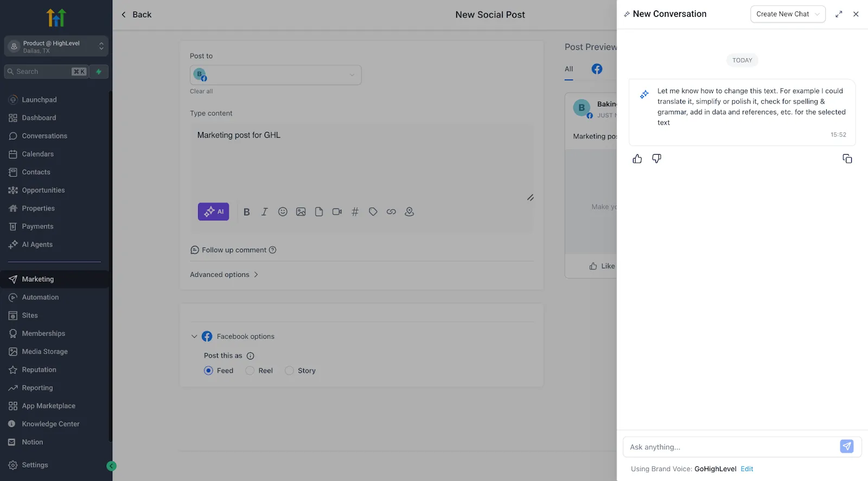Add hashtag using the # icon
Screen dimensions: 868x481
click(x=355, y=212)
